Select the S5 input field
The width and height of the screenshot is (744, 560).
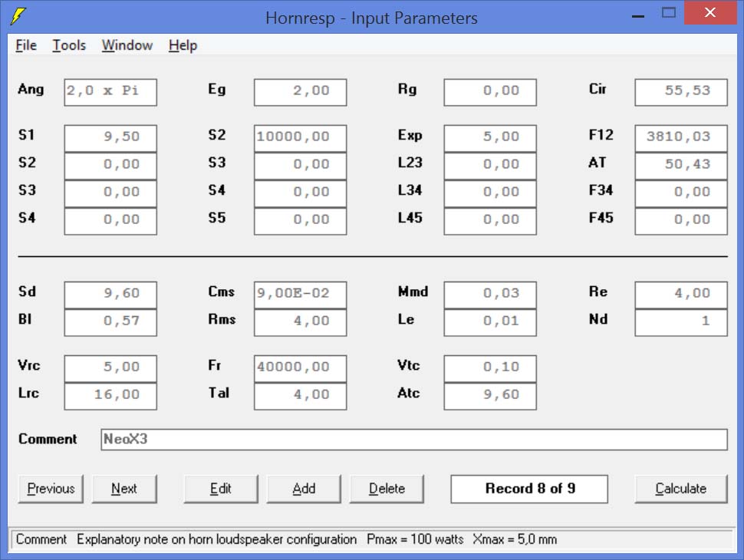pos(301,221)
